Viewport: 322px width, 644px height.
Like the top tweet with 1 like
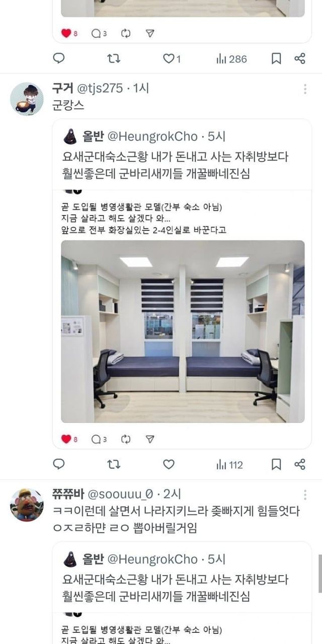click(x=172, y=59)
